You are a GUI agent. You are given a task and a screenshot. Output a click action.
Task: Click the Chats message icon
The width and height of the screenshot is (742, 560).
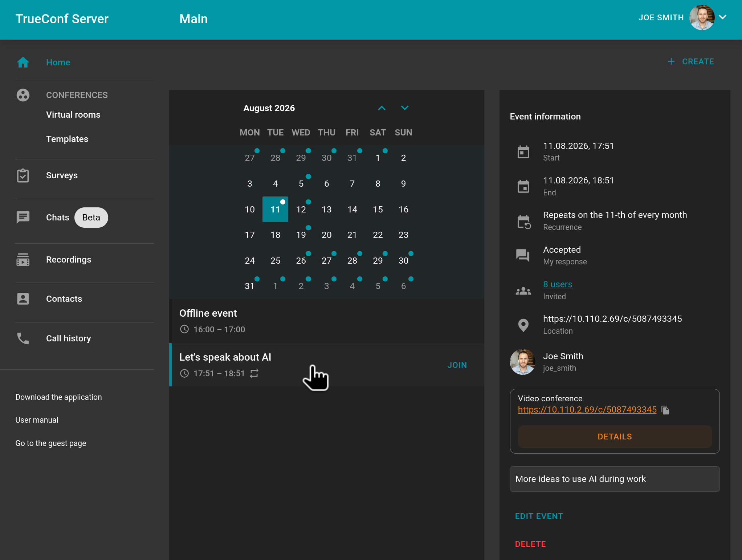click(x=23, y=217)
